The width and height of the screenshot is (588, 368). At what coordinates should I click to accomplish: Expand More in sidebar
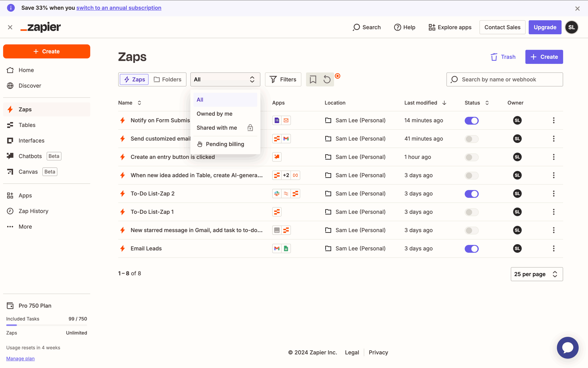[47, 227]
